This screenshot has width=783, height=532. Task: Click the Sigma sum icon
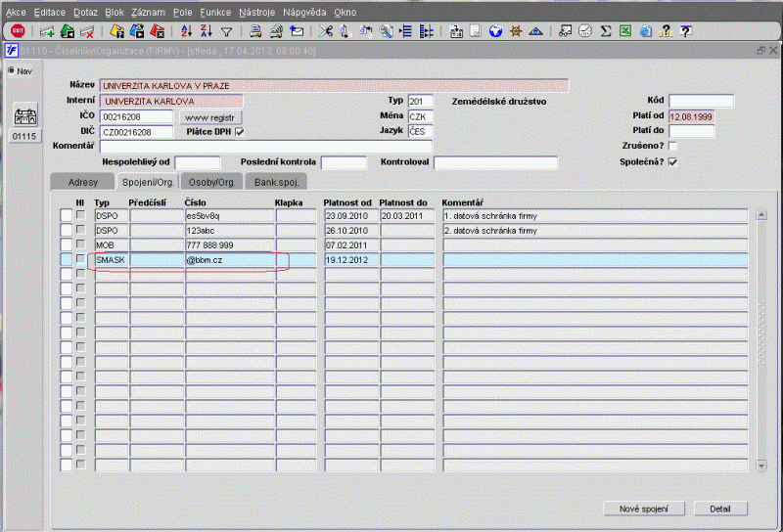[606, 31]
